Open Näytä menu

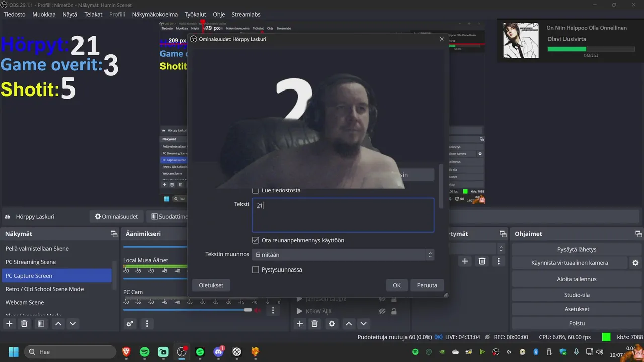coord(70,14)
